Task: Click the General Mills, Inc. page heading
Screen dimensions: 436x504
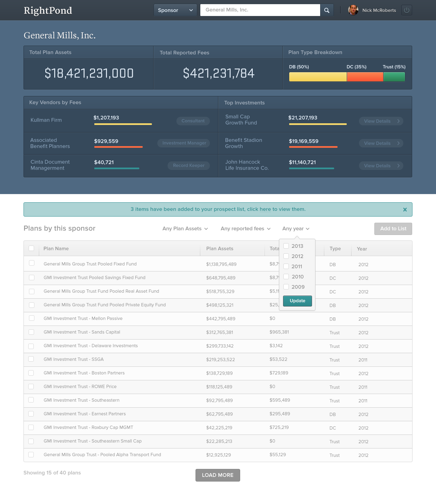Action: pyautogui.click(x=60, y=35)
